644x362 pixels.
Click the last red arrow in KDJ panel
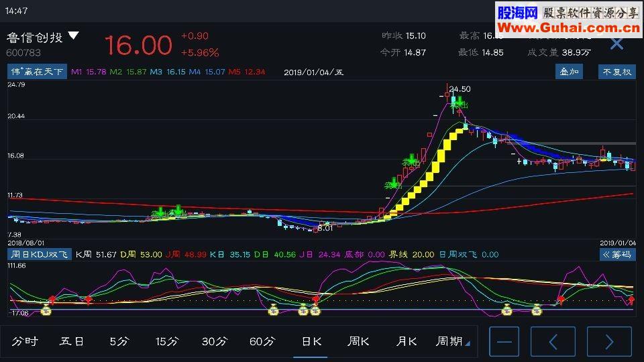[631, 301]
